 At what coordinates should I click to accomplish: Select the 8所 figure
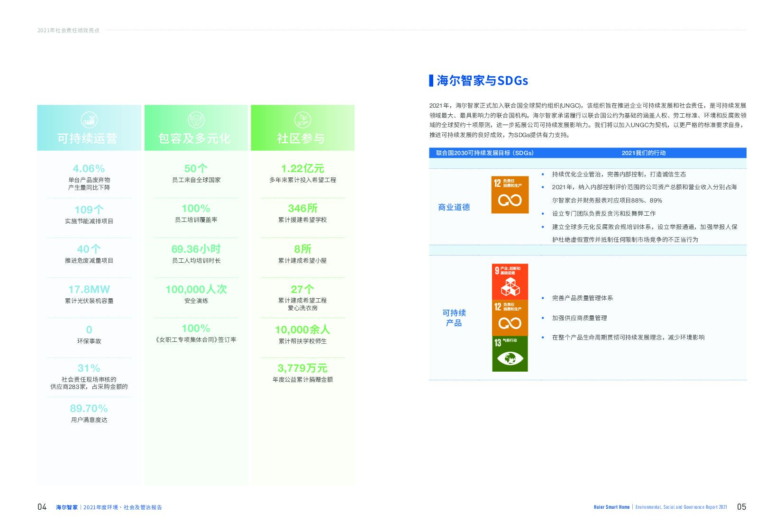click(302, 249)
